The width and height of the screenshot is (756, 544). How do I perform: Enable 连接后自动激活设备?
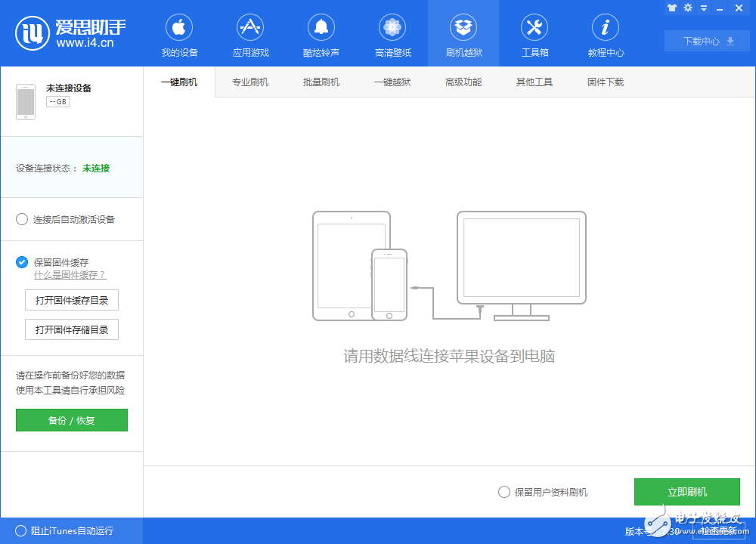[21, 219]
